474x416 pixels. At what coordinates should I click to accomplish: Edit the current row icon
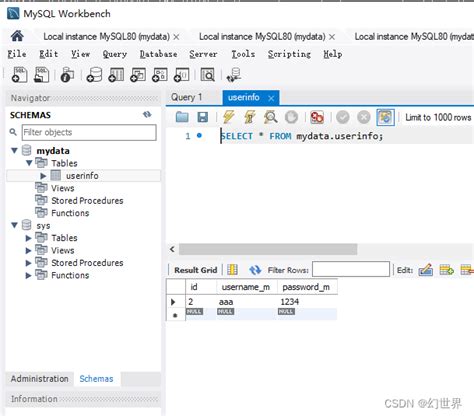pyautogui.click(x=426, y=270)
